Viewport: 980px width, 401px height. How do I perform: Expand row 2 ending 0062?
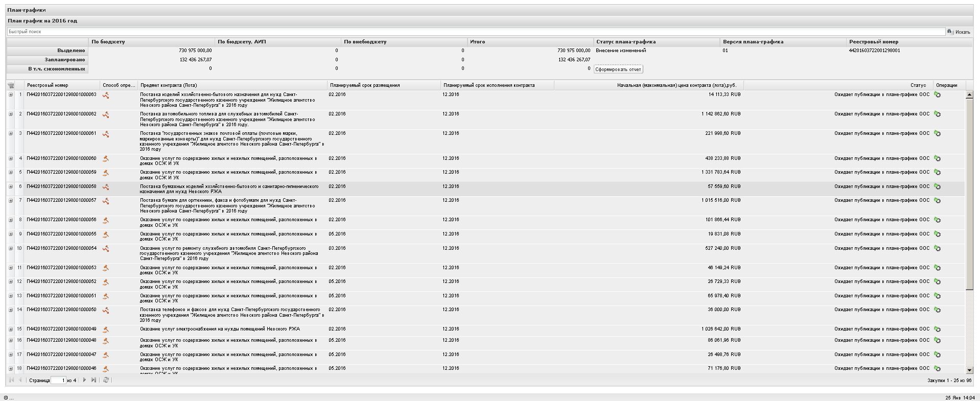[x=11, y=114]
